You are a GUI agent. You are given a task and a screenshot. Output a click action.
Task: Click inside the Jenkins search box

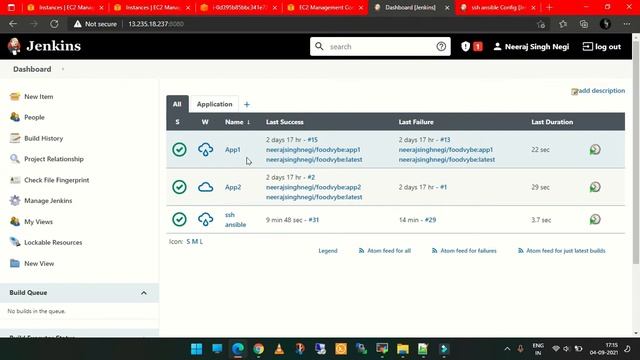coord(380,47)
